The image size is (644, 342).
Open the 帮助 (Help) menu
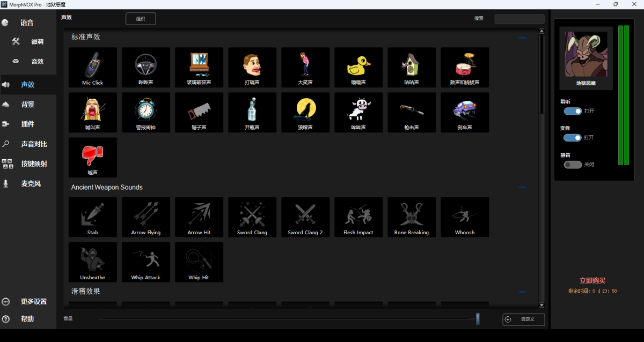click(x=27, y=318)
